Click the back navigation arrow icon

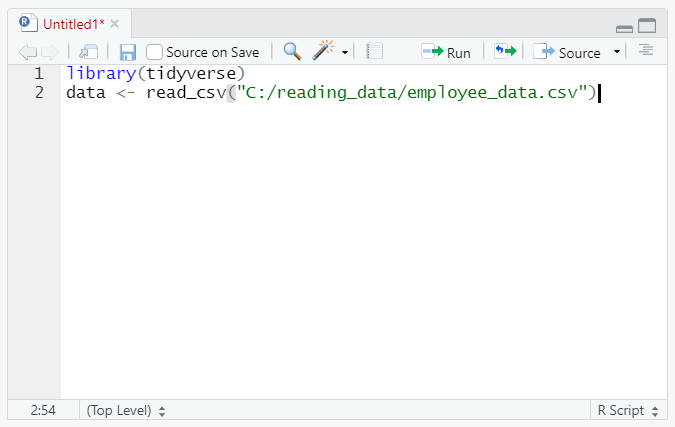(x=27, y=52)
